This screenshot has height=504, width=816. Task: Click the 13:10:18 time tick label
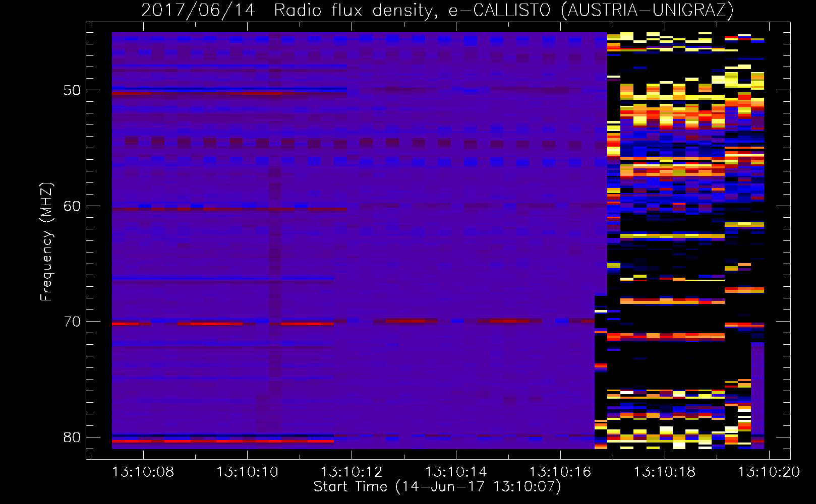tap(664, 472)
